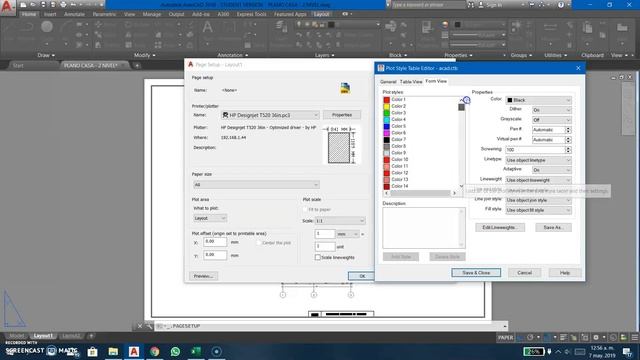This screenshot has width=640, height=360.
Task: Click the page setup DWG icon
Action: tap(345, 88)
